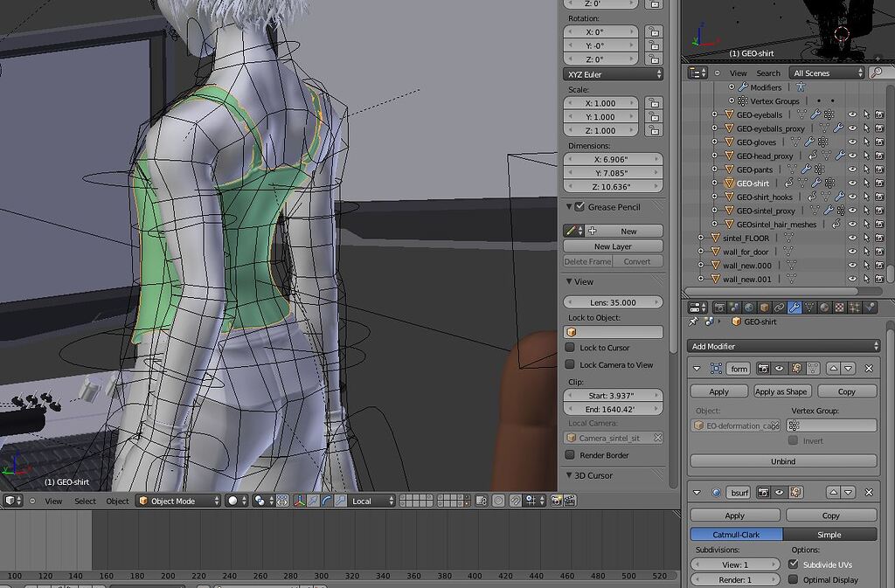
Task: Select the translate manipulator arrow icon
Action: [x=313, y=501]
